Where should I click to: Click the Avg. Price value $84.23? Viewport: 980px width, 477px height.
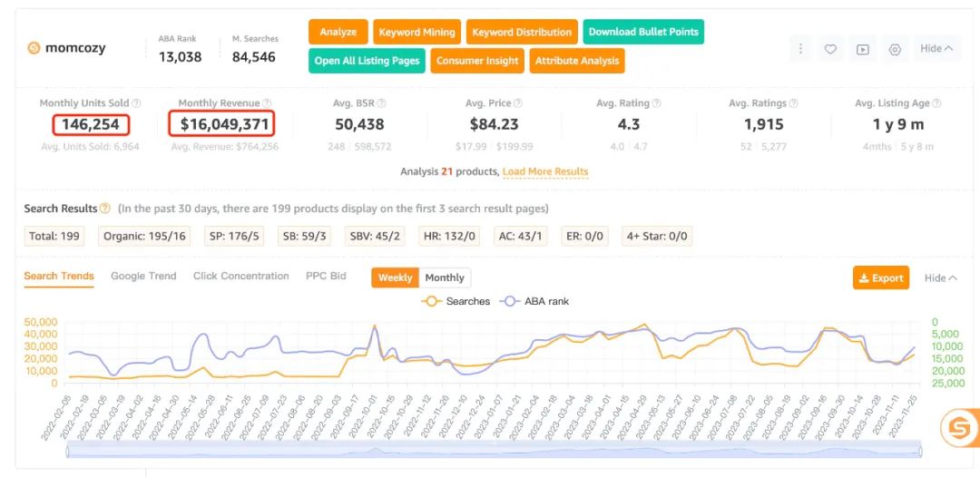coord(495,124)
